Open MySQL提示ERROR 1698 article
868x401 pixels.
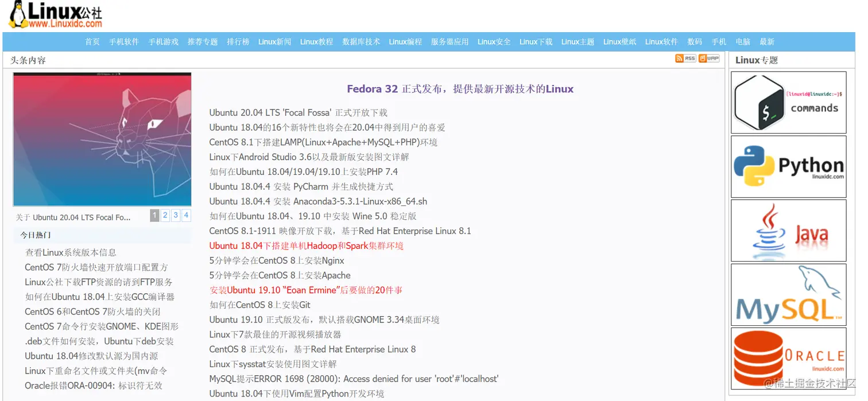[354, 379]
